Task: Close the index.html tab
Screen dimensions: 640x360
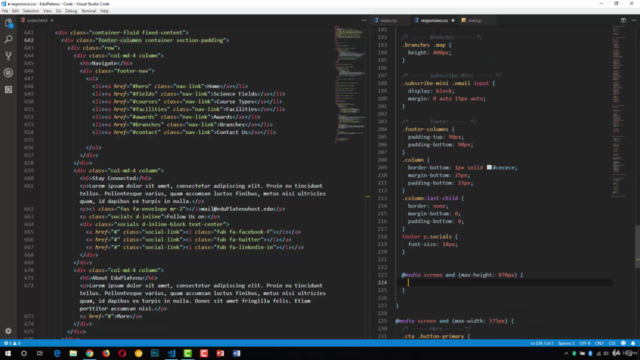Action: (x=52, y=20)
